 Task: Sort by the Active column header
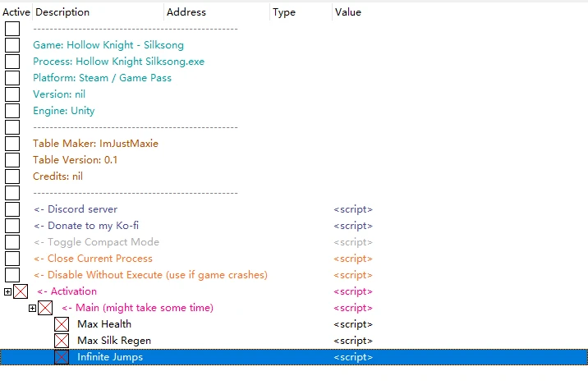pos(16,12)
